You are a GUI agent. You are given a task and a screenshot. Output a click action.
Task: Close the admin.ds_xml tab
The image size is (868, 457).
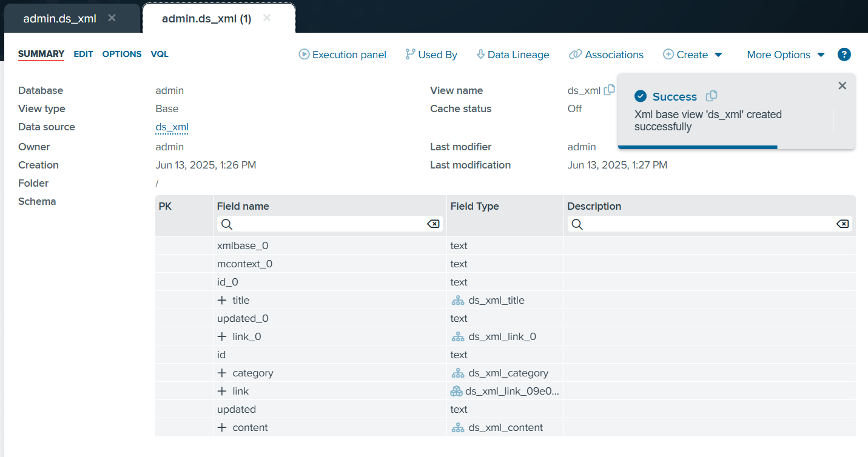pyautogui.click(x=112, y=18)
